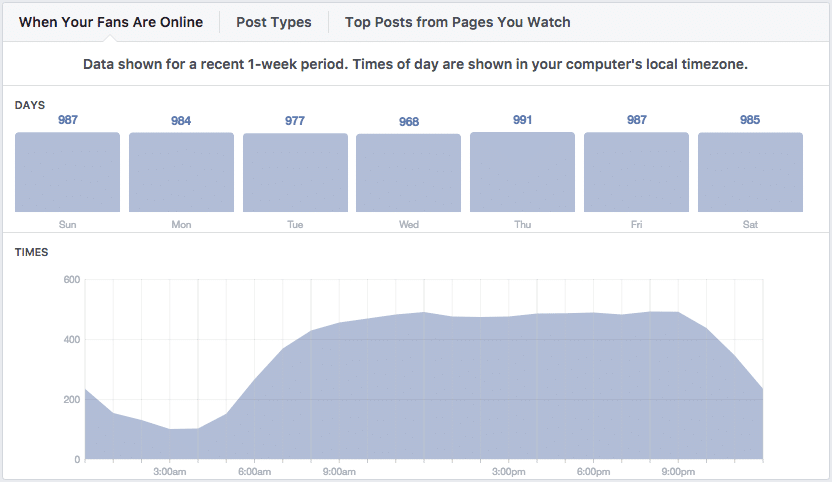Image resolution: width=832 pixels, height=482 pixels.
Task: Click the Friday bar in Days chart
Action: pyautogui.click(x=636, y=172)
